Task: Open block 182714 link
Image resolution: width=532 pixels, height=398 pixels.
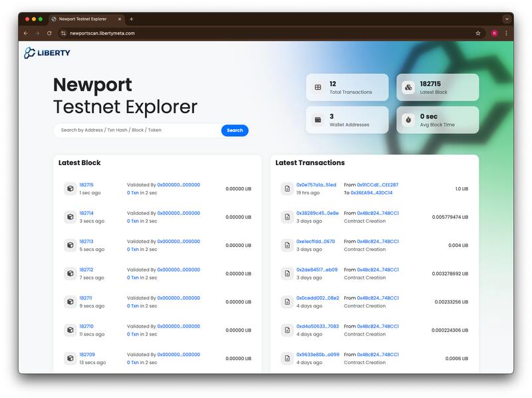Action: (x=86, y=213)
